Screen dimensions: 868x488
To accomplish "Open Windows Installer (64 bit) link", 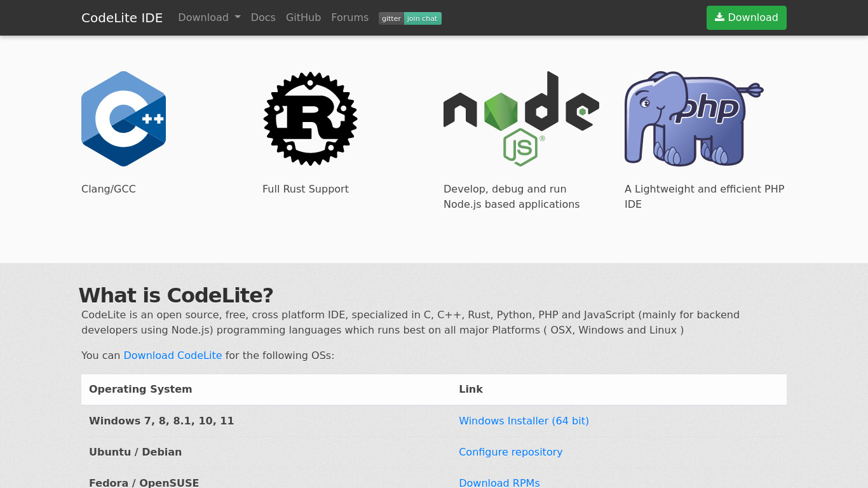I will 524,421.
